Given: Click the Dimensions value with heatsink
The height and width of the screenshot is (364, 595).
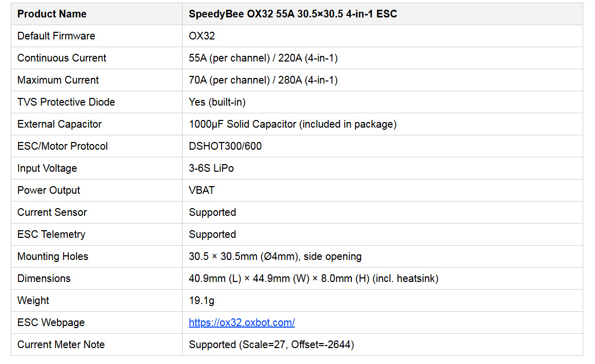Looking at the screenshot, I should [x=313, y=279].
